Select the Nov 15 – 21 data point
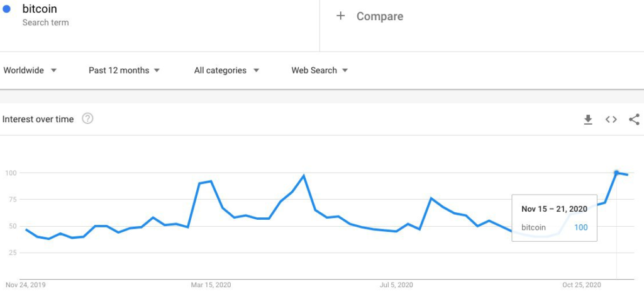This screenshot has width=644, height=308. click(x=616, y=173)
